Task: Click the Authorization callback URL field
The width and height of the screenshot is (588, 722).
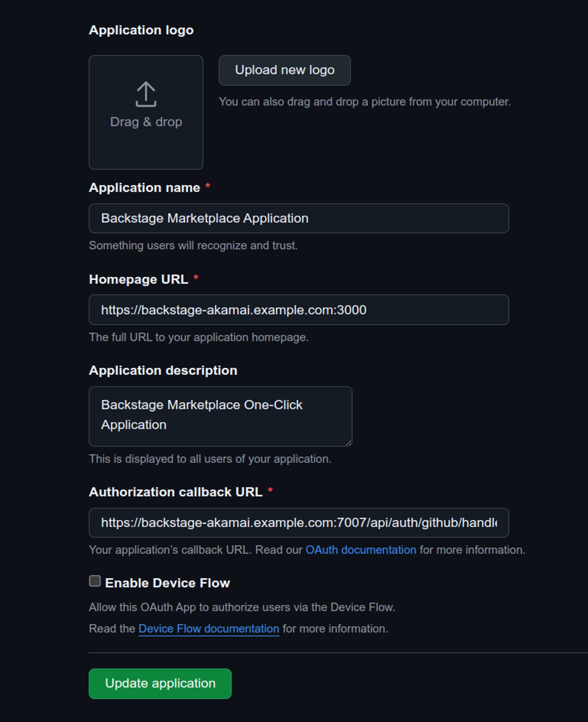Action: tap(298, 522)
